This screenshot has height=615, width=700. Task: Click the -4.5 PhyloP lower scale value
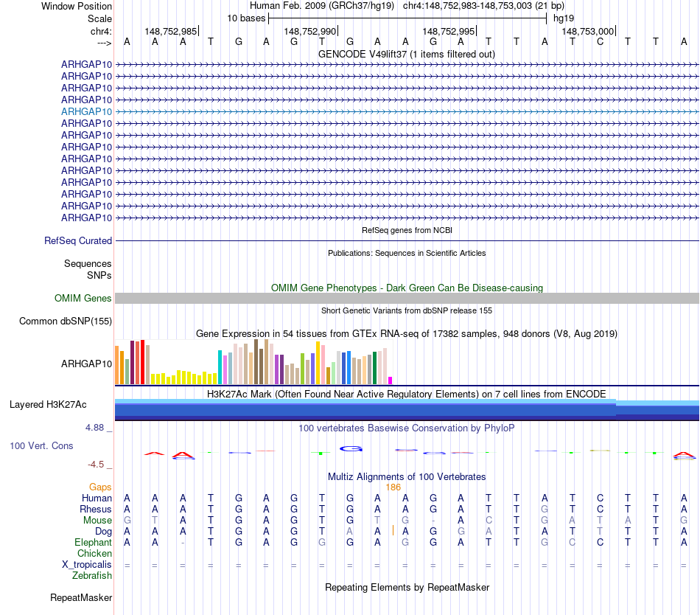pos(96,465)
